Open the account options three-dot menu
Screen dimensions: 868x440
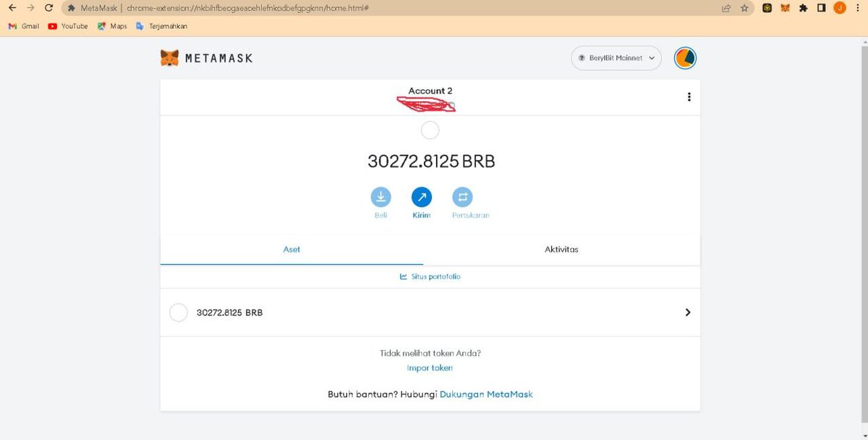(689, 97)
